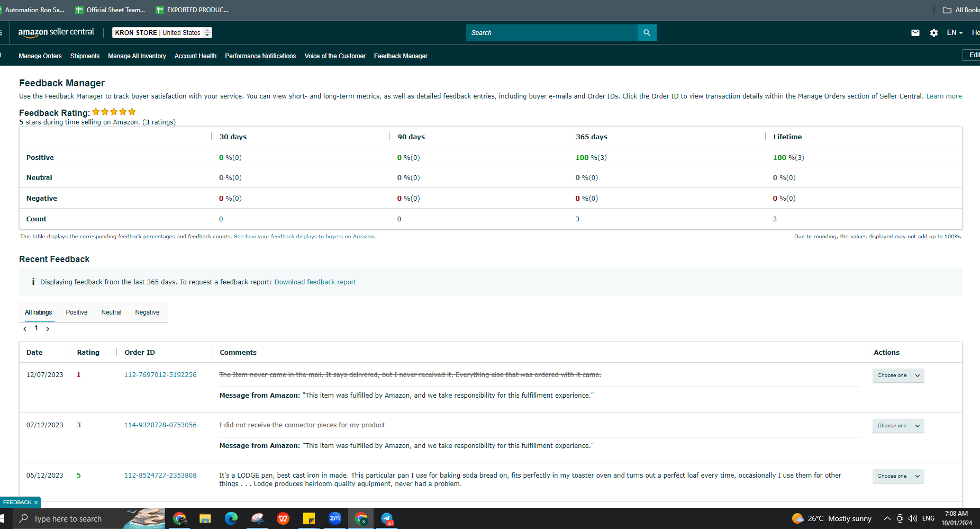Open the messages envelope icon

pyautogui.click(x=915, y=33)
